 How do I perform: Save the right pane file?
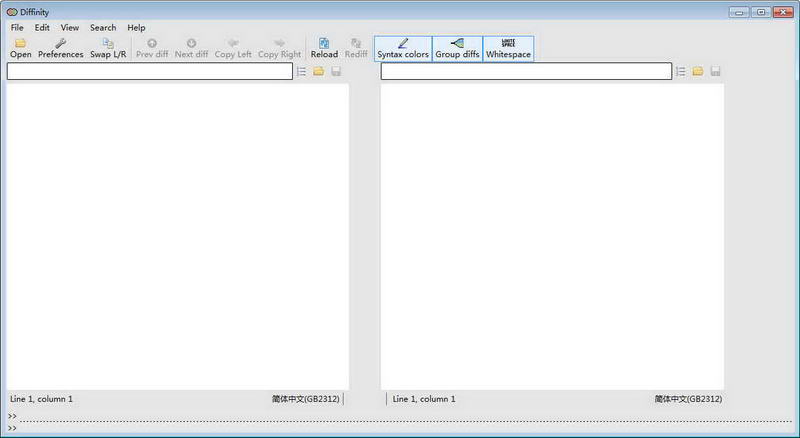[x=715, y=71]
